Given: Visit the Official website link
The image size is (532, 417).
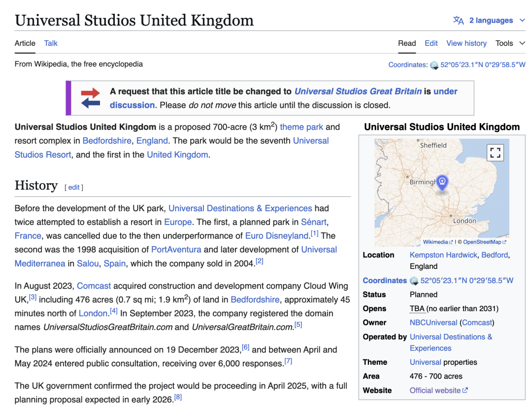Looking at the screenshot, I should tap(435, 390).
